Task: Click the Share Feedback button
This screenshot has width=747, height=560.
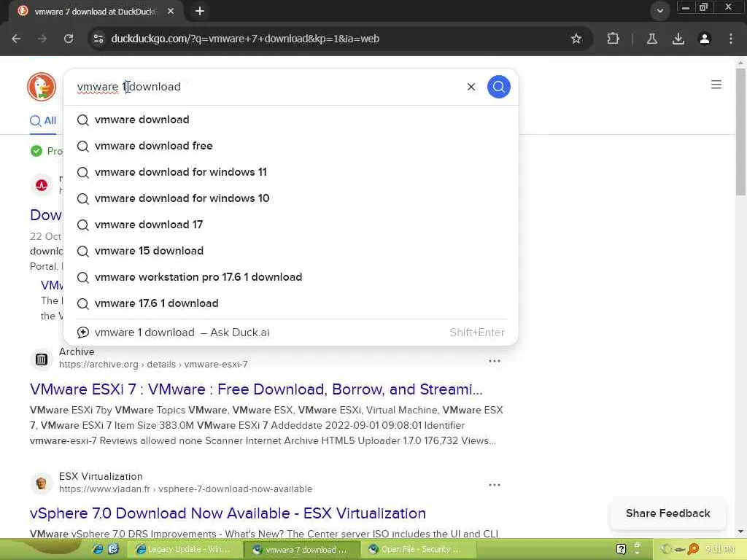Action: click(668, 513)
